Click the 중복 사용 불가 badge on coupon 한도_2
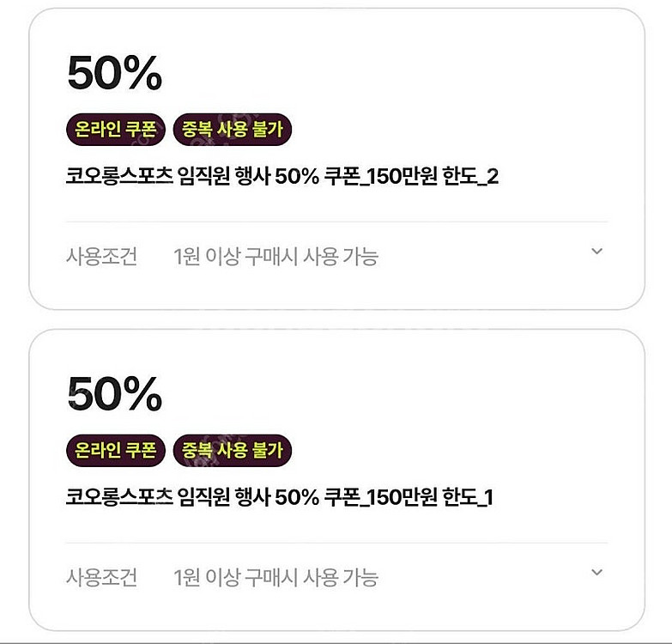 coord(233,130)
